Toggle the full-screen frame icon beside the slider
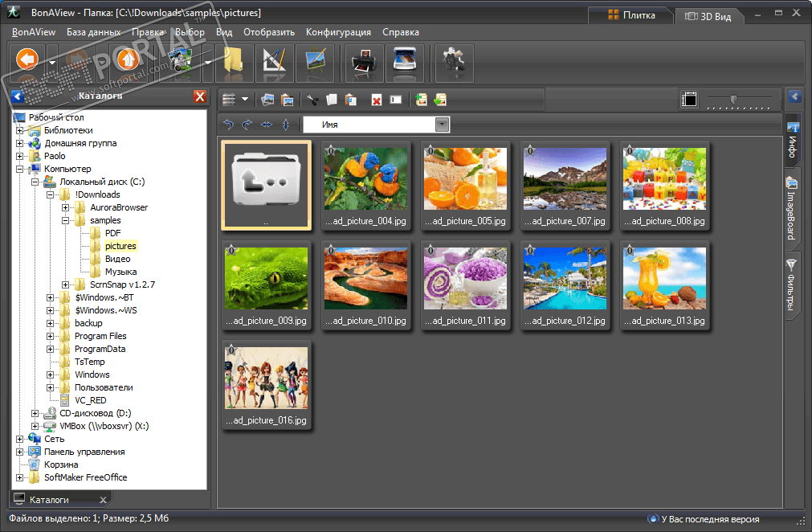This screenshot has height=532, width=812. [x=688, y=100]
